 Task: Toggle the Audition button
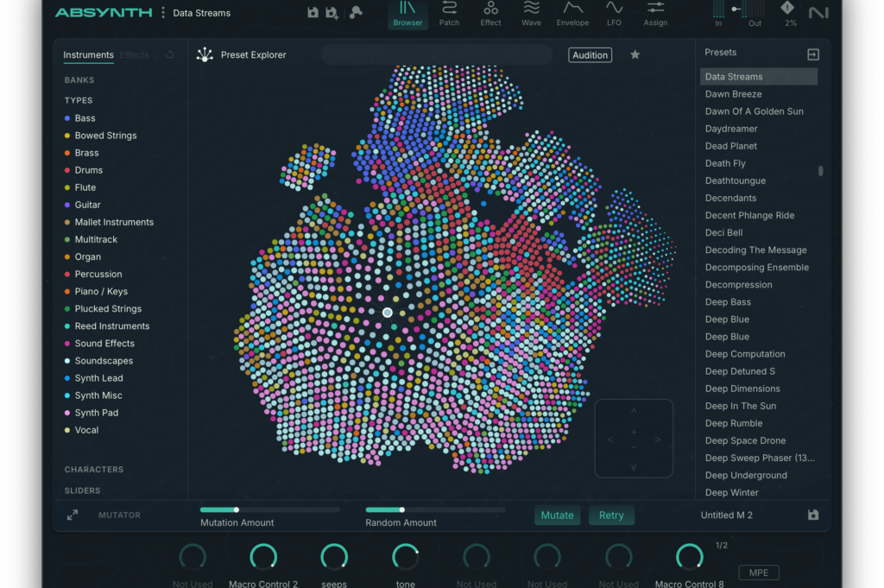590,55
